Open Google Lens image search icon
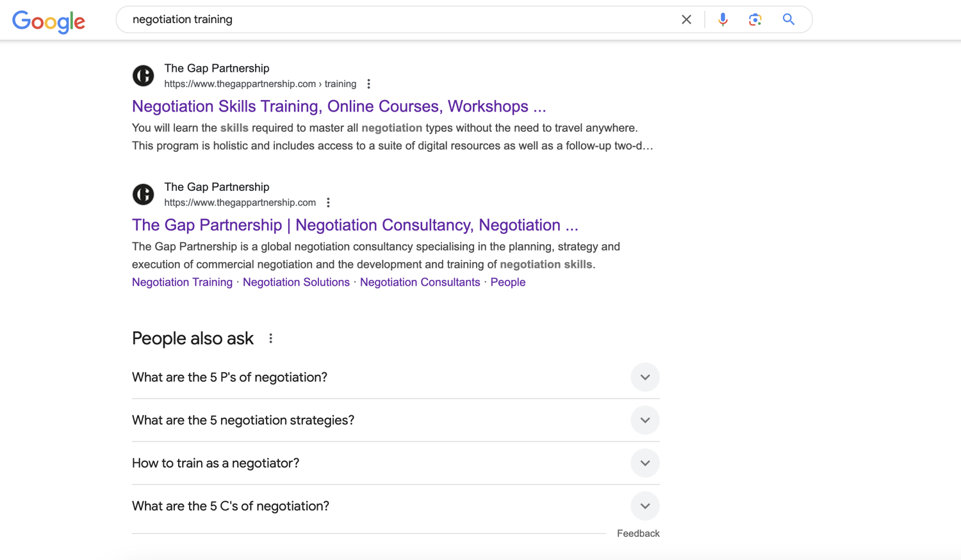 coord(755,20)
